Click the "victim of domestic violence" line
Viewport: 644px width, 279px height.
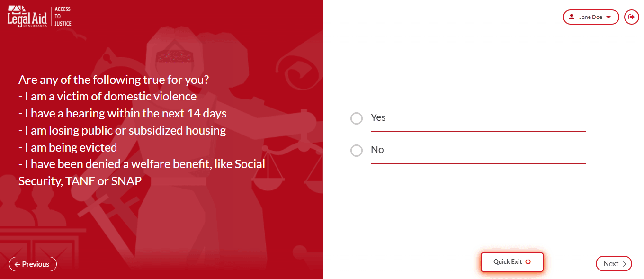tap(107, 97)
